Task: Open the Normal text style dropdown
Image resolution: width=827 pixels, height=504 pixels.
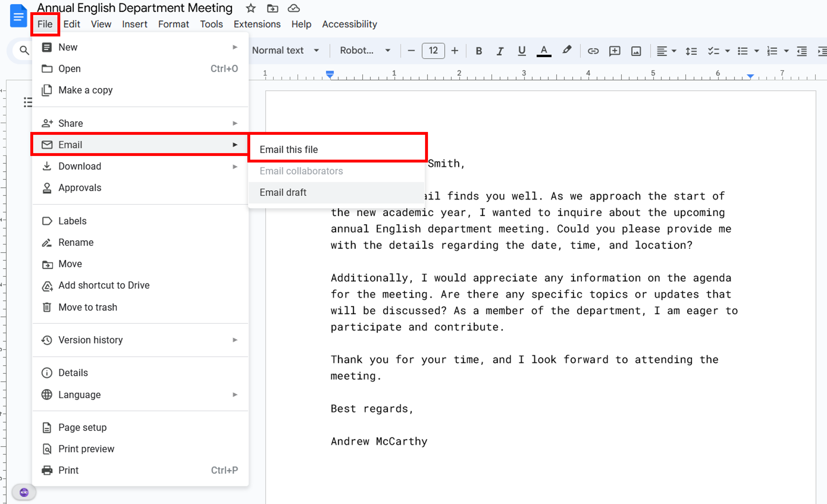Action: (285, 50)
